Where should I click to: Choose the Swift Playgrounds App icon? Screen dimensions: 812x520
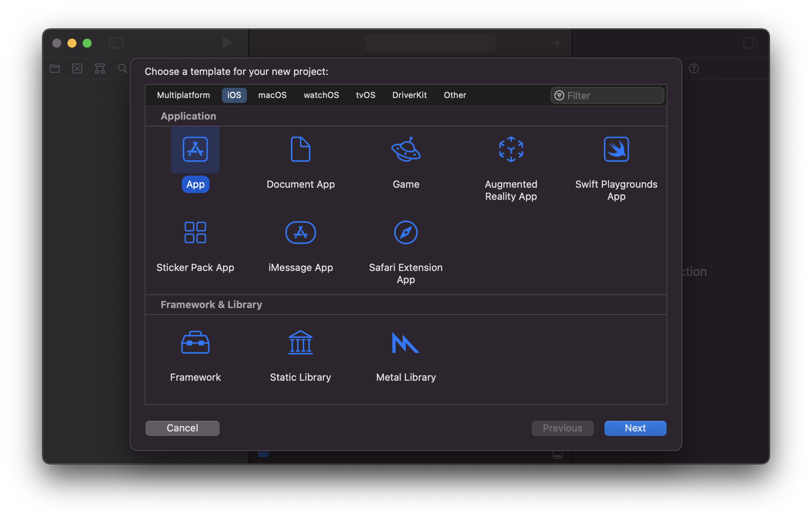coord(617,149)
